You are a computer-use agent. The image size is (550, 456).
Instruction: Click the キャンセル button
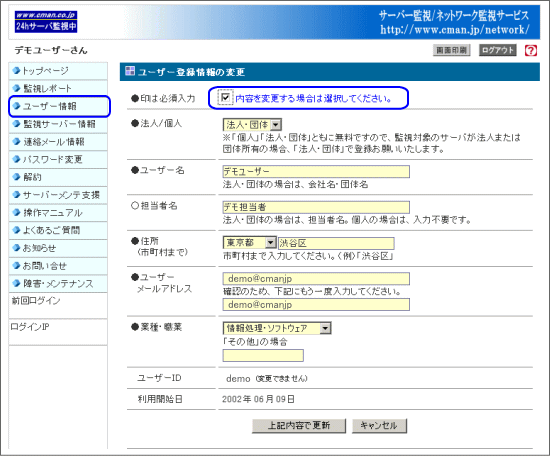coord(379,425)
